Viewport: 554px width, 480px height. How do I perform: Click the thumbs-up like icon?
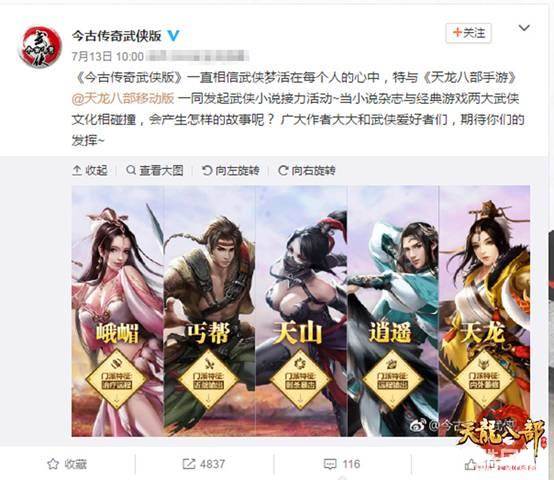pyautogui.click(x=470, y=464)
